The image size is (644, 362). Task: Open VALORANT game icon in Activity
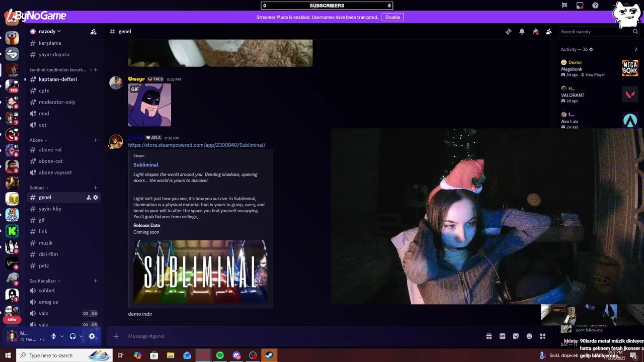click(x=630, y=94)
